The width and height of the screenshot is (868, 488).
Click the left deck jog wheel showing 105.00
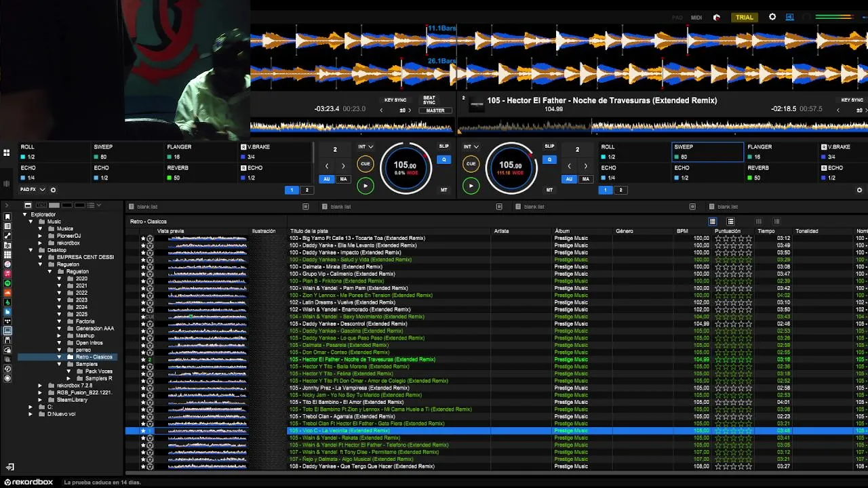click(x=406, y=167)
